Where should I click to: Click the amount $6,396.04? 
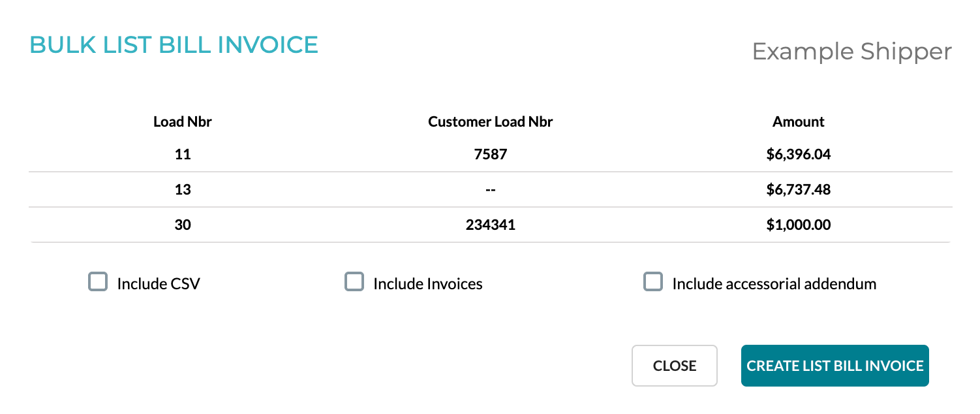point(799,154)
